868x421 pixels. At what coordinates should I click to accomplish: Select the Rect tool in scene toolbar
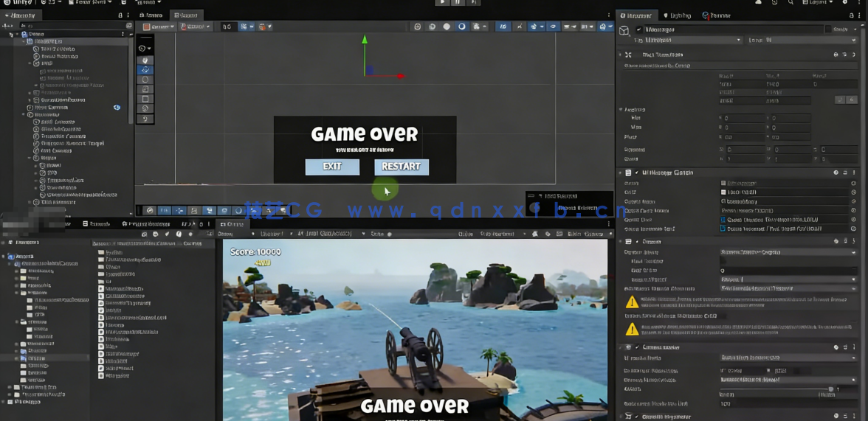tap(145, 99)
